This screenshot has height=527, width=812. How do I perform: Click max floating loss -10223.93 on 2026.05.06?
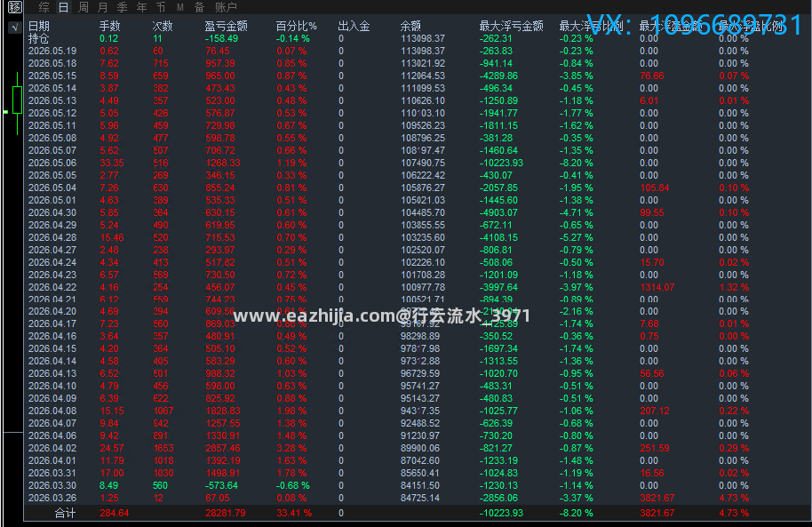(x=501, y=163)
